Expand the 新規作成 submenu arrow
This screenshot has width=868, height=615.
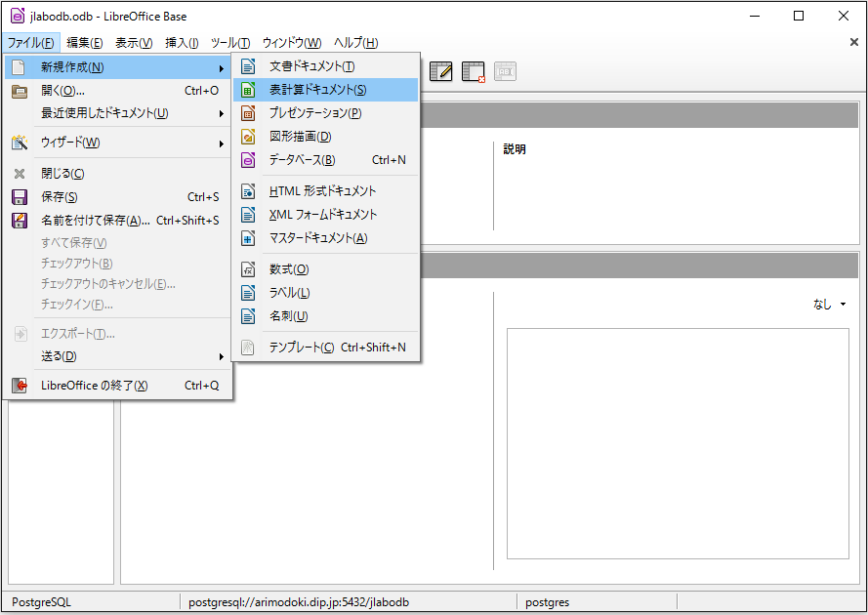click(222, 68)
